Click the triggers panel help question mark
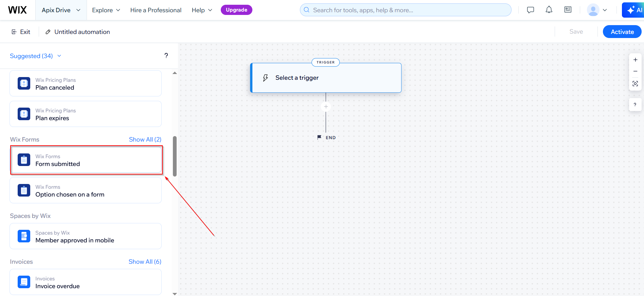Image resolution: width=644 pixels, height=296 pixels. (x=166, y=56)
